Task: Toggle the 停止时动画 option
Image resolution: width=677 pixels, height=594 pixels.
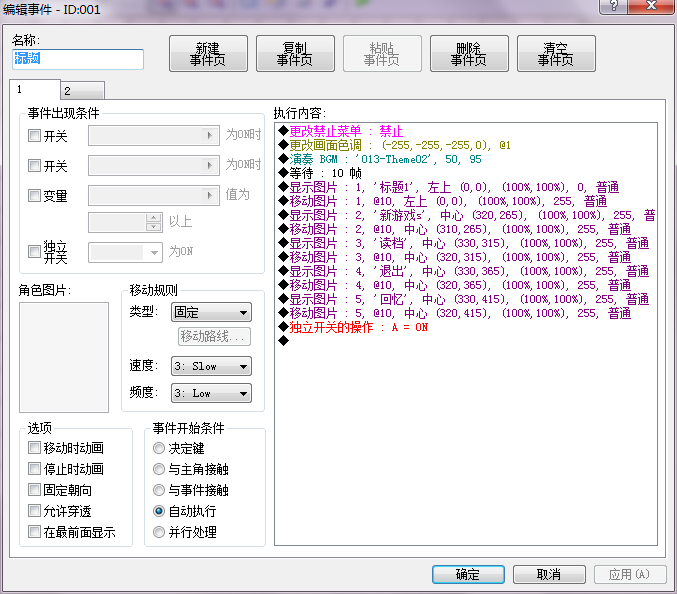Action: [x=34, y=468]
